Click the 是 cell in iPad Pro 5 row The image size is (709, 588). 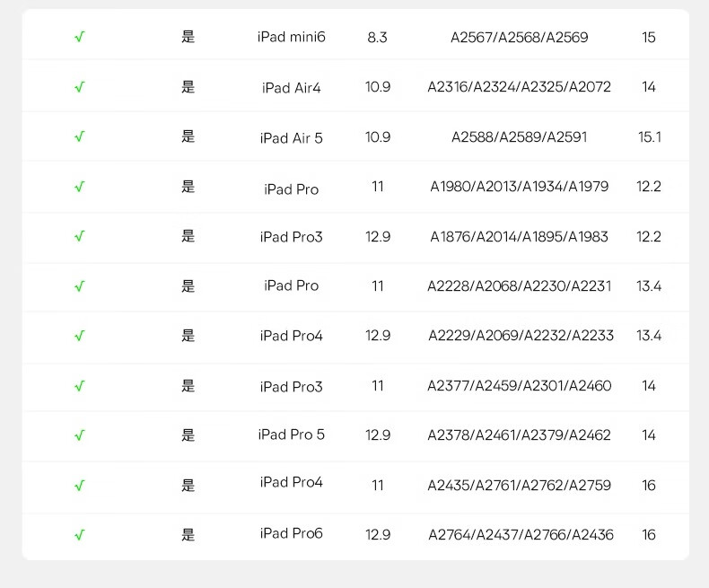point(188,435)
